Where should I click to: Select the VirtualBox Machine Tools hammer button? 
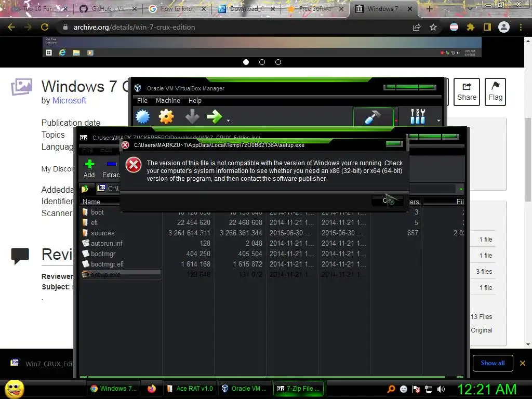tap(373, 117)
